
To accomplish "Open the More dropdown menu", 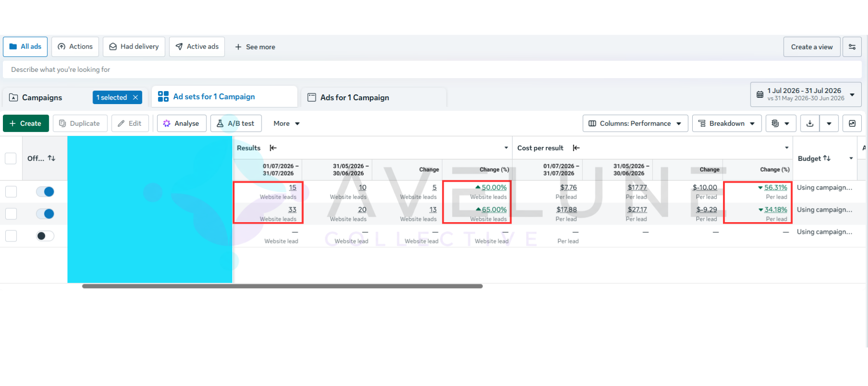I will pos(287,123).
